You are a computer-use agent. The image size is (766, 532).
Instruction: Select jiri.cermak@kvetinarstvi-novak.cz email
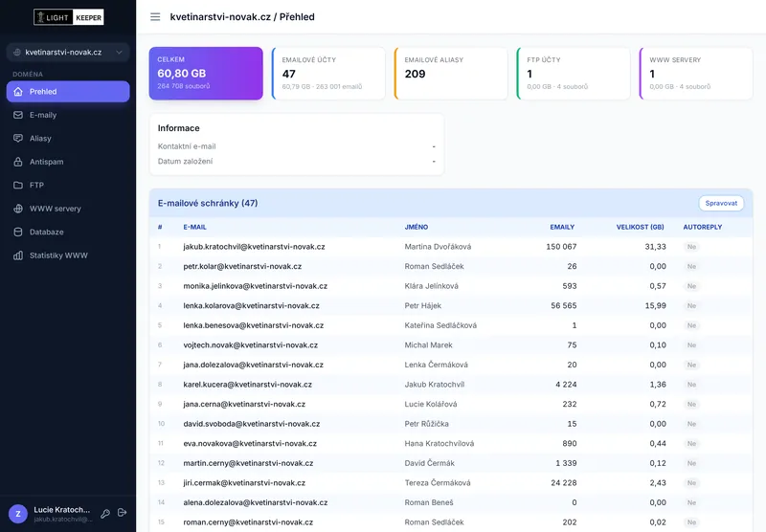click(244, 482)
